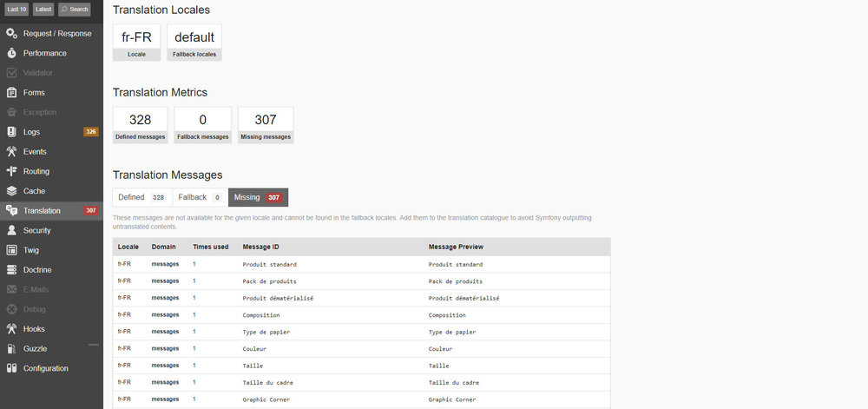Click Message ID 'Taille'
The height and width of the screenshot is (409, 868).
point(253,366)
